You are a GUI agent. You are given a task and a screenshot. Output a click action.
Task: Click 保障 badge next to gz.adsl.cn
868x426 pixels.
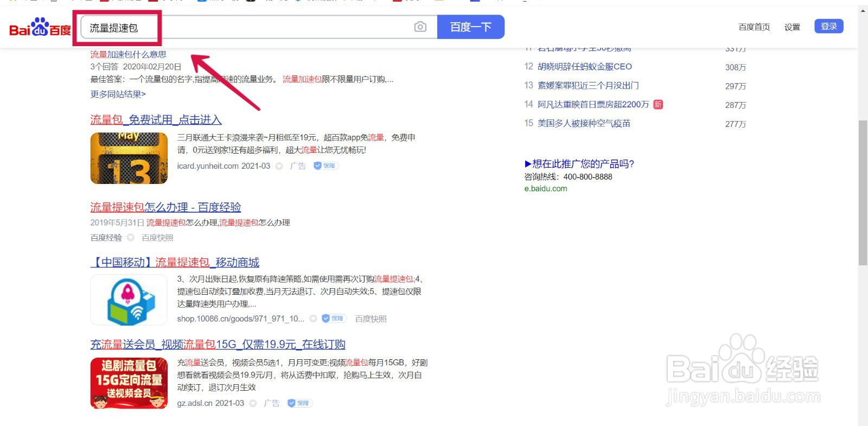point(299,403)
